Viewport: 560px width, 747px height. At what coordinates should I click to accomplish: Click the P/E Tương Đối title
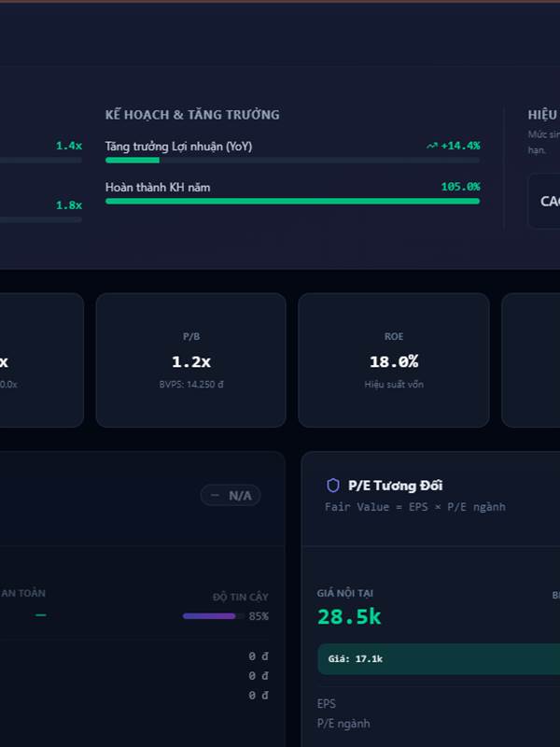395,486
